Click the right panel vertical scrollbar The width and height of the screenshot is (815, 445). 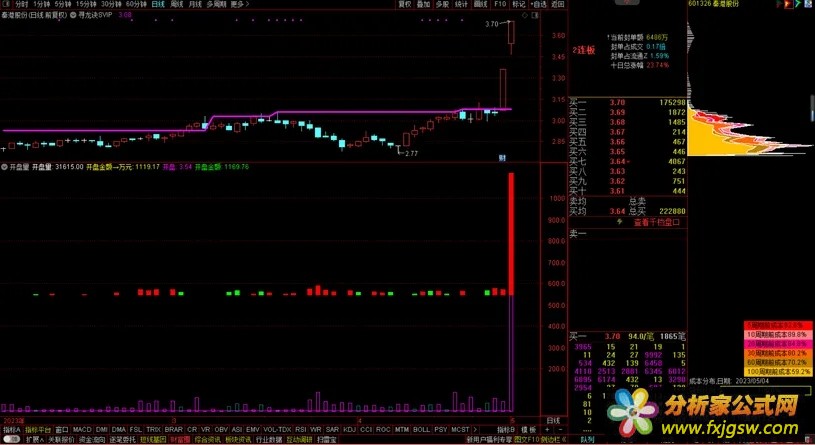point(812,109)
